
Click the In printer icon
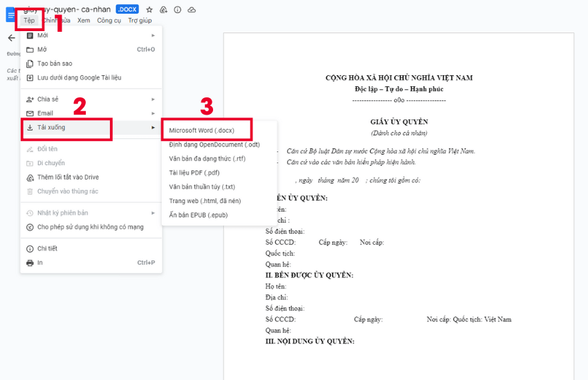click(x=30, y=263)
